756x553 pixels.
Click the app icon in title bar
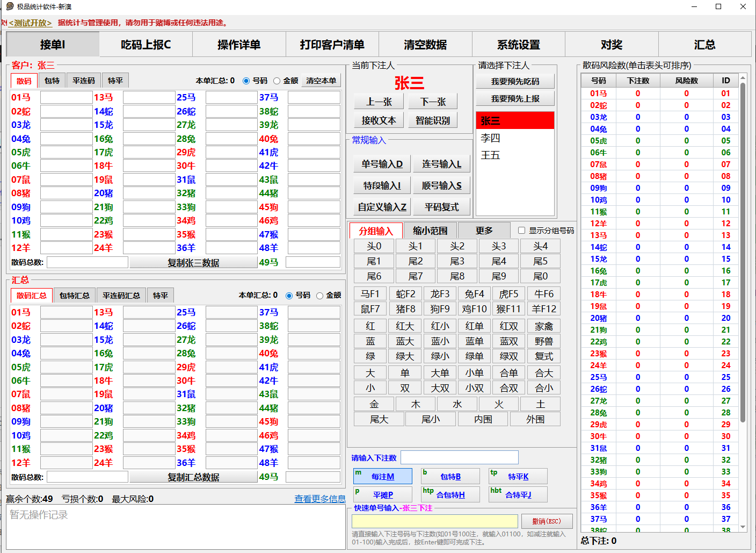tap(10, 6)
